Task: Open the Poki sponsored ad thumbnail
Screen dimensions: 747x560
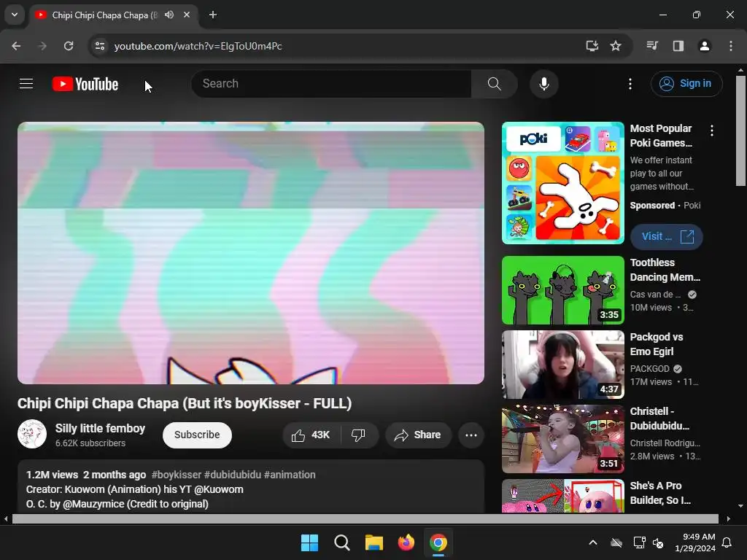Action: [562, 183]
